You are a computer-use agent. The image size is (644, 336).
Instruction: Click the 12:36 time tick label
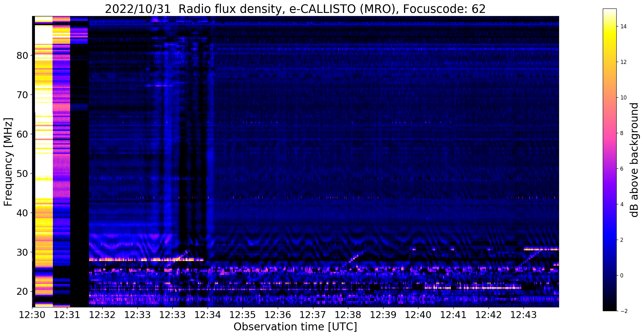coord(278,315)
